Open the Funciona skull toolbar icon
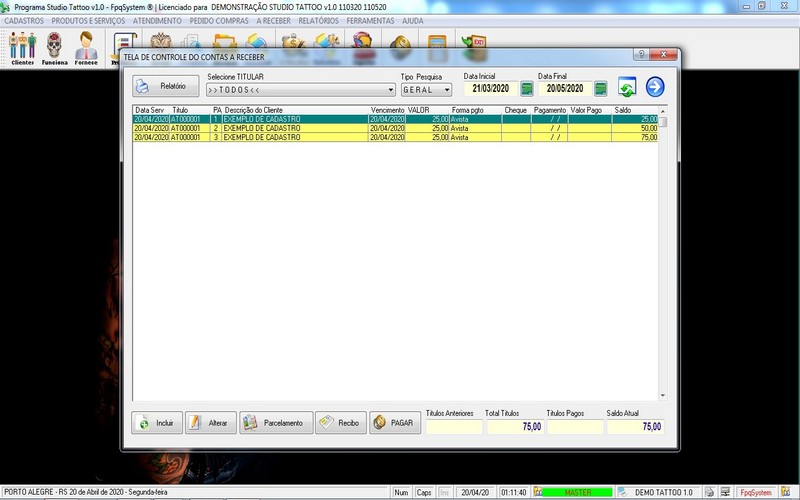 [x=54, y=48]
